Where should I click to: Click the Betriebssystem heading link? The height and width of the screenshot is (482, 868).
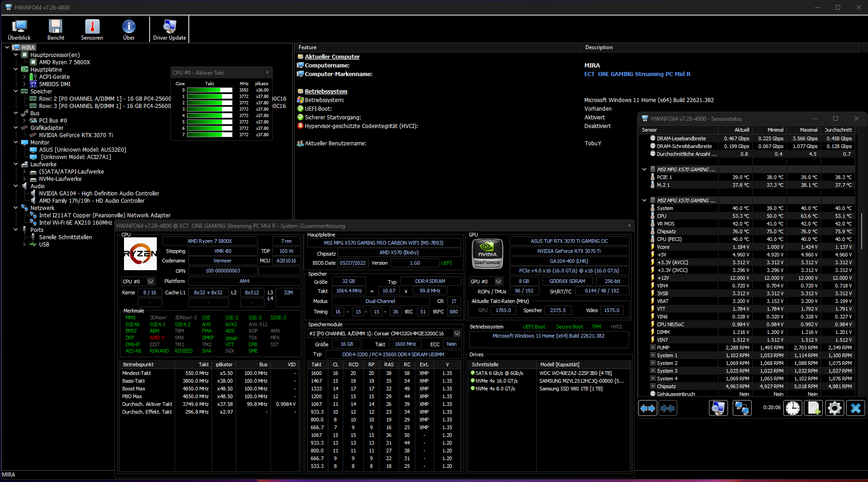[x=326, y=92]
